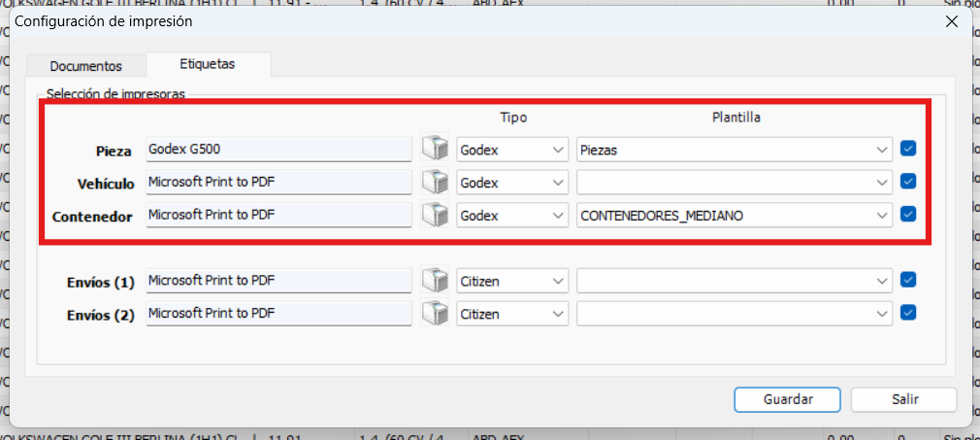This screenshot has width=980, height=440.
Task: Toggle the Vehículo row checkbox
Action: 908,182
